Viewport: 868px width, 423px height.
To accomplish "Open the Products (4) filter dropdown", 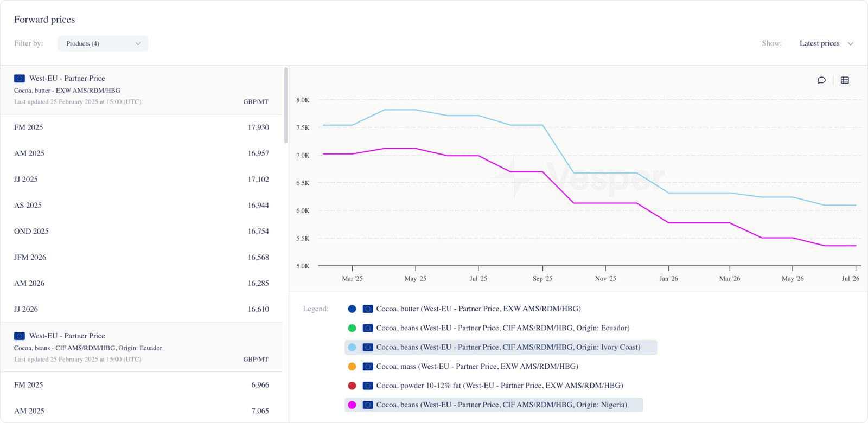I will [x=103, y=43].
